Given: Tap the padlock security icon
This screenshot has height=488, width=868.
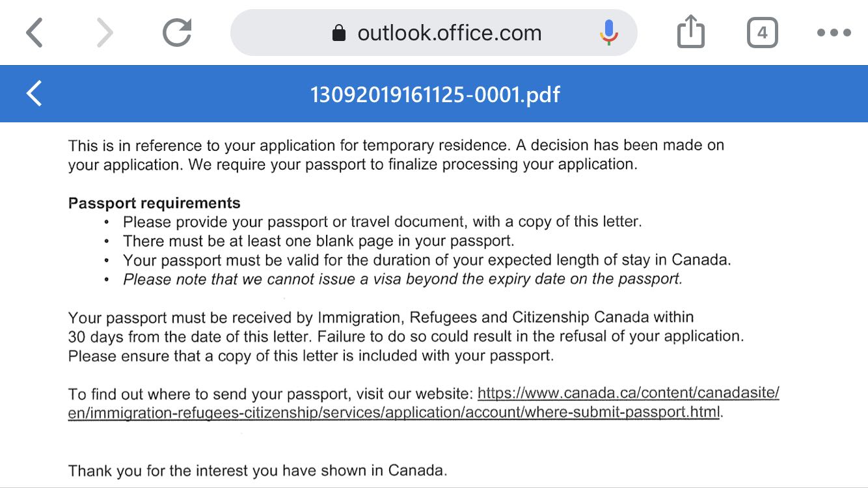Looking at the screenshot, I should click(339, 33).
